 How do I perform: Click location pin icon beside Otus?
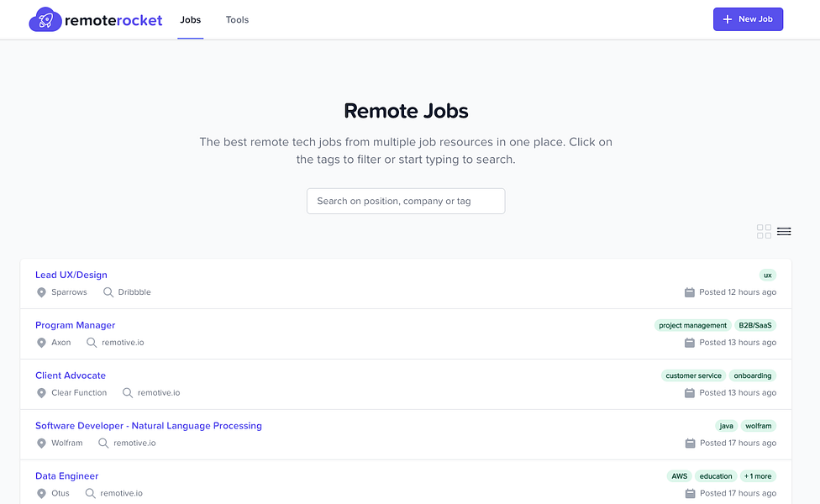point(41,493)
